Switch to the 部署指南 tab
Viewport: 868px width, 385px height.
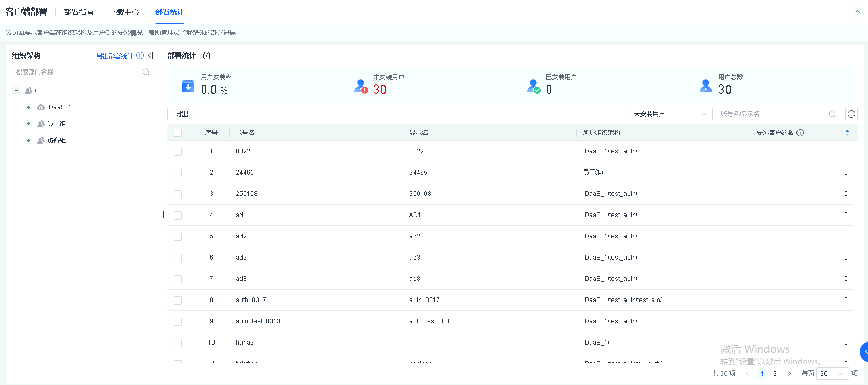pyautogui.click(x=79, y=12)
